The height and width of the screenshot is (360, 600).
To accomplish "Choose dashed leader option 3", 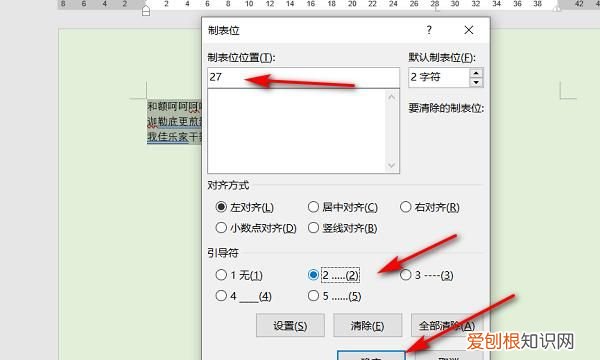I will pyautogui.click(x=427, y=275).
